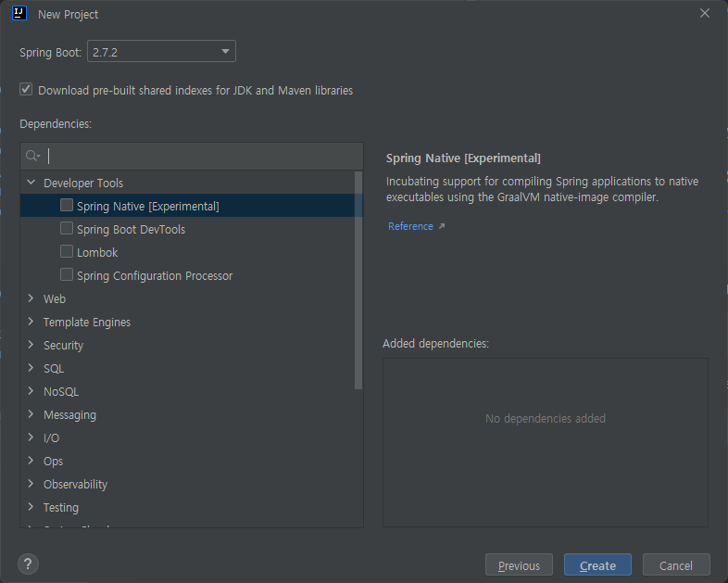Select the NoSQL category label
The height and width of the screenshot is (583, 728).
[x=61, y=392]
